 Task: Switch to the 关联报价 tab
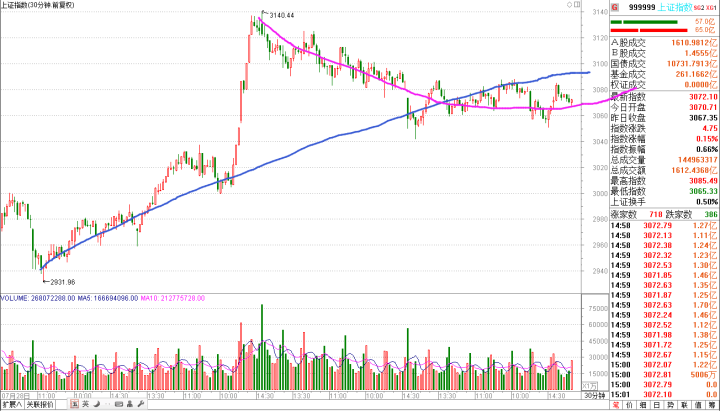(x=40, y=406)
